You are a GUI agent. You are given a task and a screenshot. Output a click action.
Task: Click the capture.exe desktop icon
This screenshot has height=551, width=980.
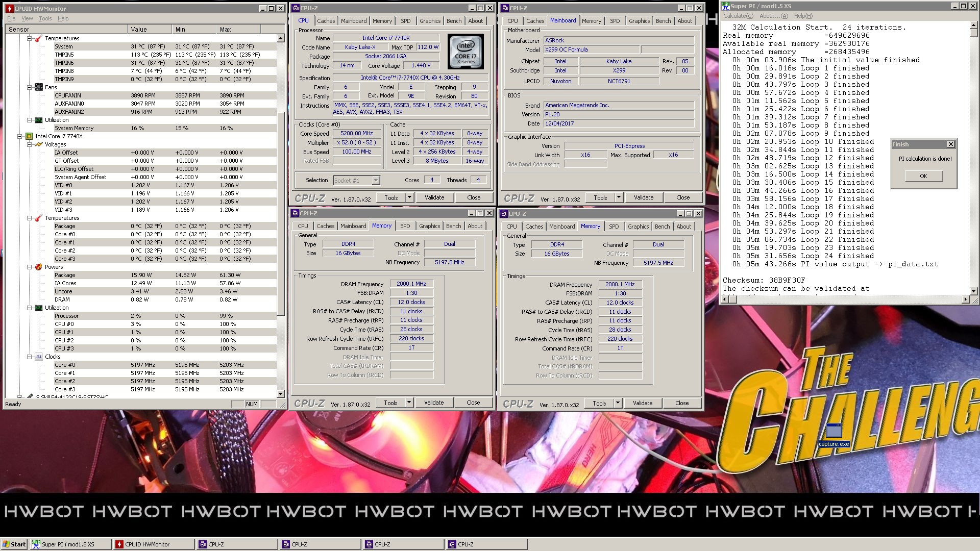[834, 435]
